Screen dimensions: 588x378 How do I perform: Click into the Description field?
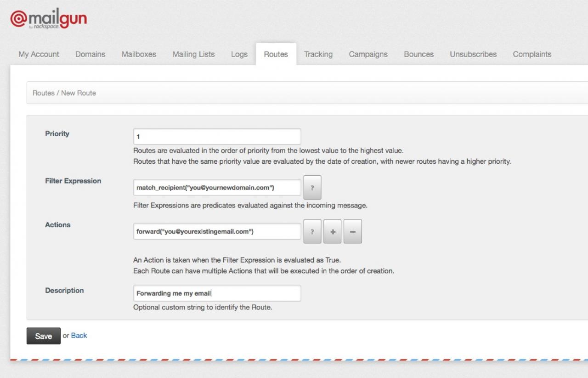tap(217, 293)
